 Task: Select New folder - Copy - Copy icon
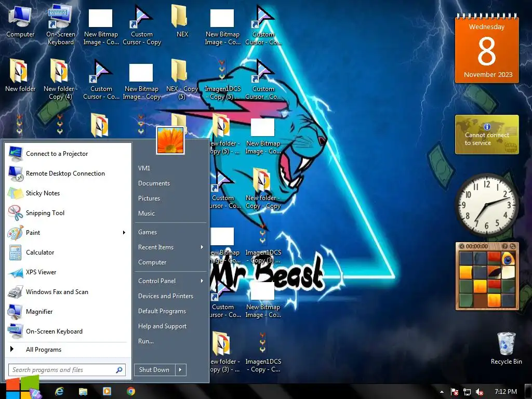point(263,188)
